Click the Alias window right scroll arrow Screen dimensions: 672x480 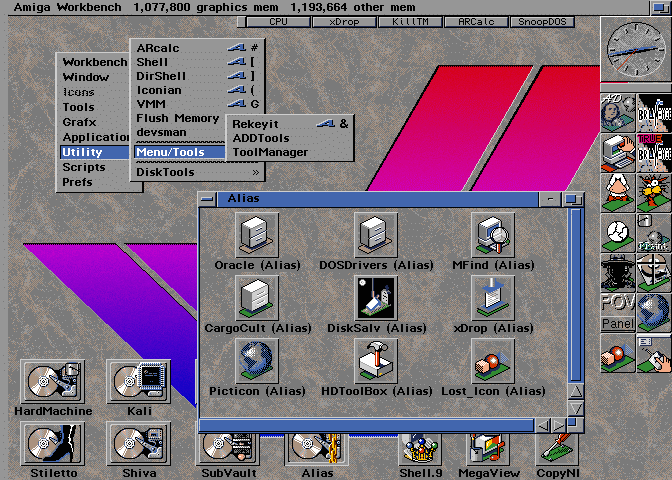(x=558, y=425)
